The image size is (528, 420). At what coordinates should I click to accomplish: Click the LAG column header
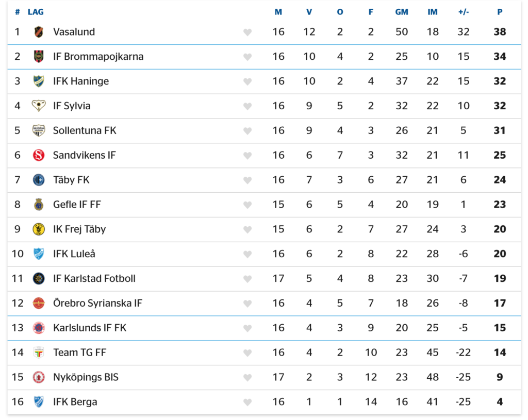[x=36, y=12]
